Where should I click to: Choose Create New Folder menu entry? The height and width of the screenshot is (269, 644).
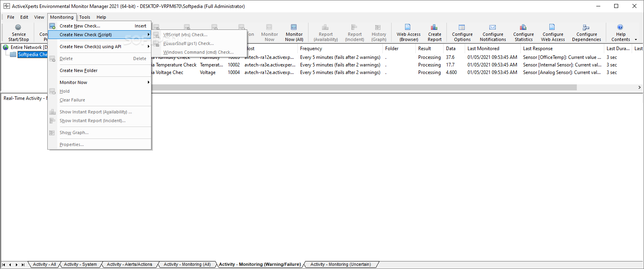click(x=99, y=70)
